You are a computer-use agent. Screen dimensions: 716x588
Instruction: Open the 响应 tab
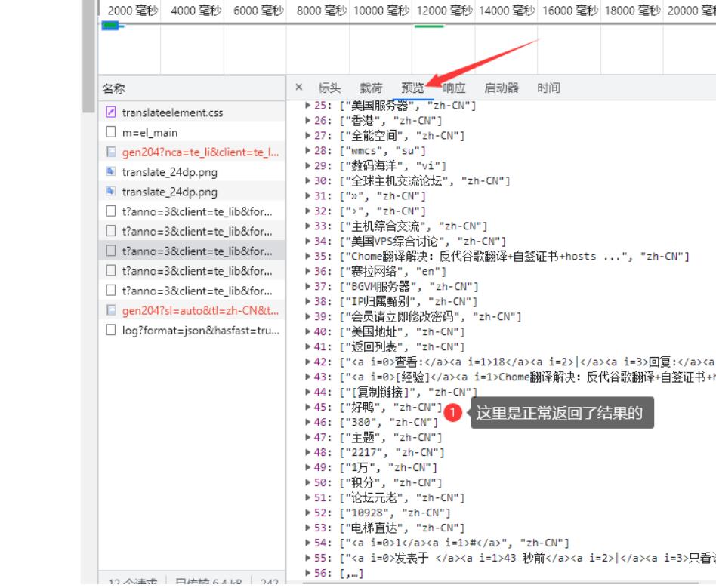click(x=455, y=88)
